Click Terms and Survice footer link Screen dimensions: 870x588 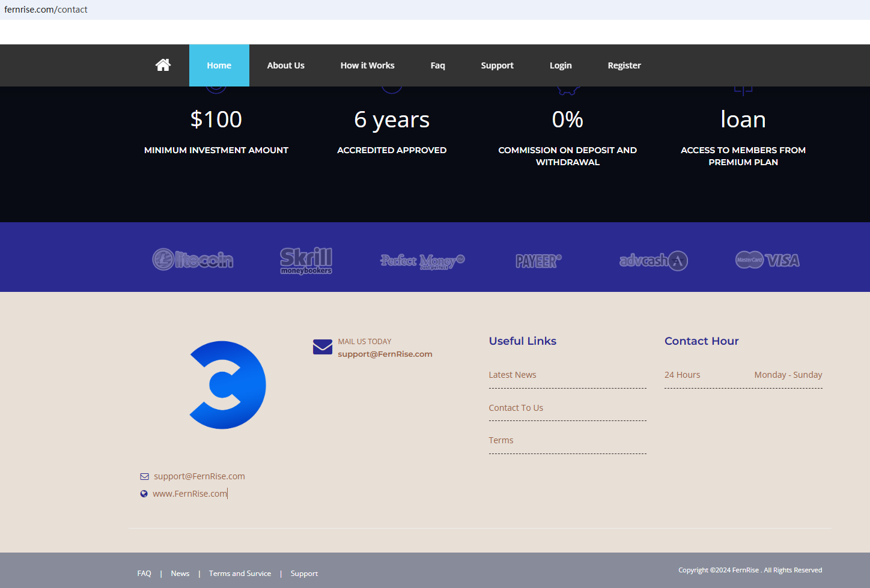click(240, 574)
